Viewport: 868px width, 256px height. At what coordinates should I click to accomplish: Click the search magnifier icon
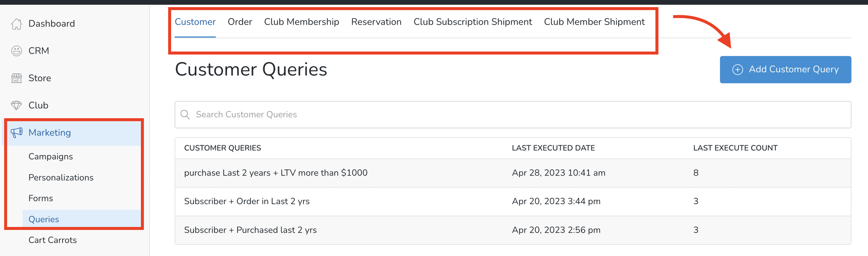(185, 115)
